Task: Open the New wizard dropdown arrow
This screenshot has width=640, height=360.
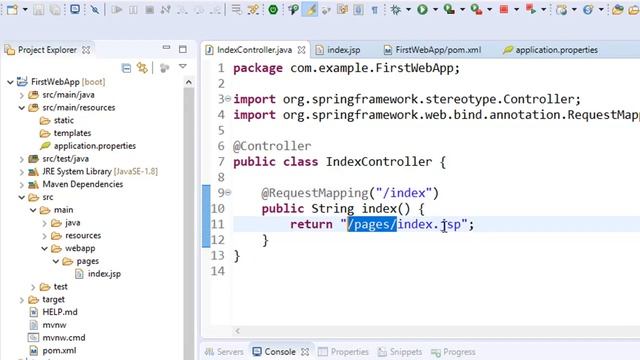Action: [24, 9]
